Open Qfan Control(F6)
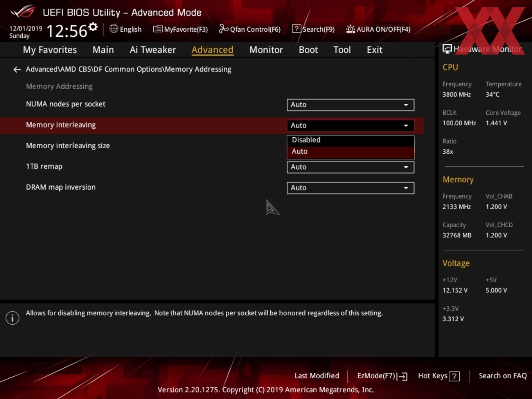532x399 pixels. (250, 29)
